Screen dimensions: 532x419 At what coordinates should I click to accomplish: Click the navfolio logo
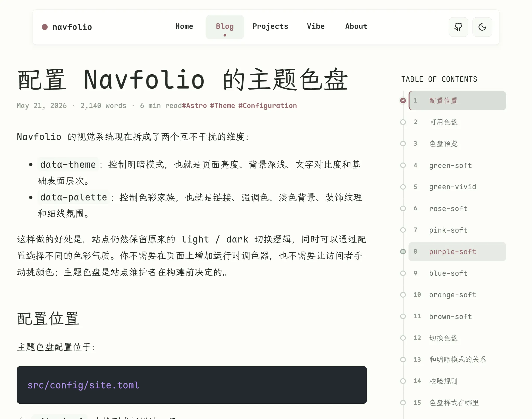pyautogui.click(x=67, y=27)
